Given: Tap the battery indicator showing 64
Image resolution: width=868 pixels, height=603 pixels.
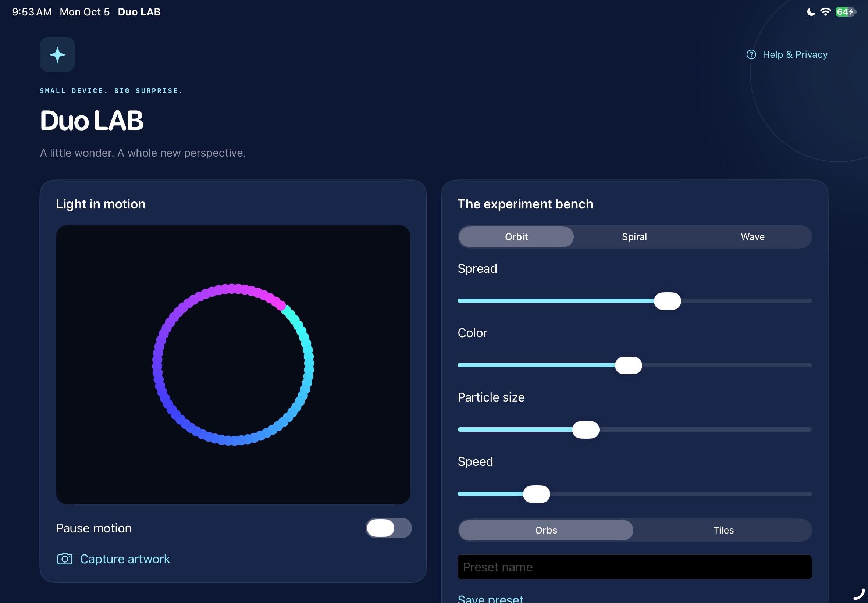Looking at the screenshot, I should (846, 12).
